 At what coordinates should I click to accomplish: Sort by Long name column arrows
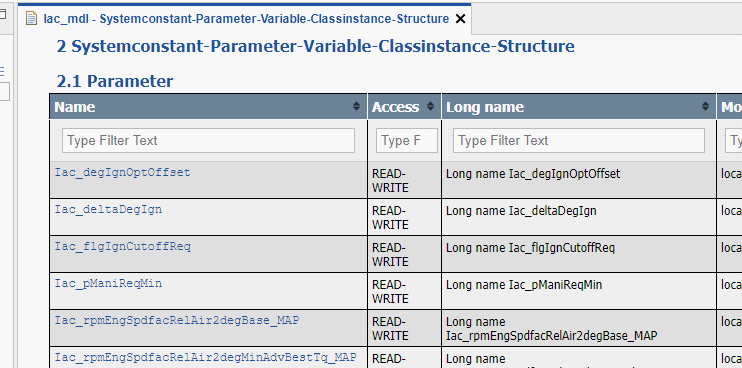[705, 106]
